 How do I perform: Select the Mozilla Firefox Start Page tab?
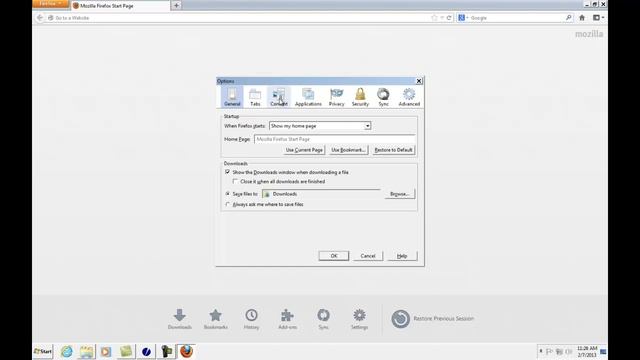click(x=120, y=6)
